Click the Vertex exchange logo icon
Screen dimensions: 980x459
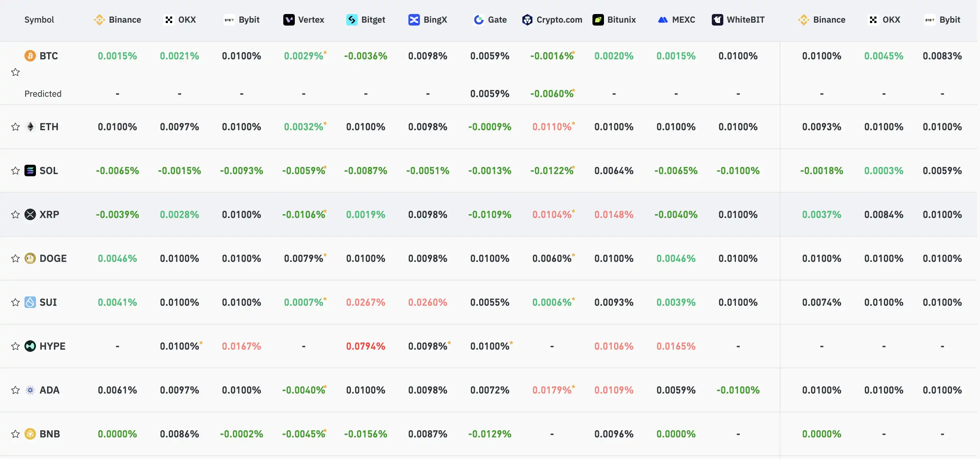pos(289,20)
